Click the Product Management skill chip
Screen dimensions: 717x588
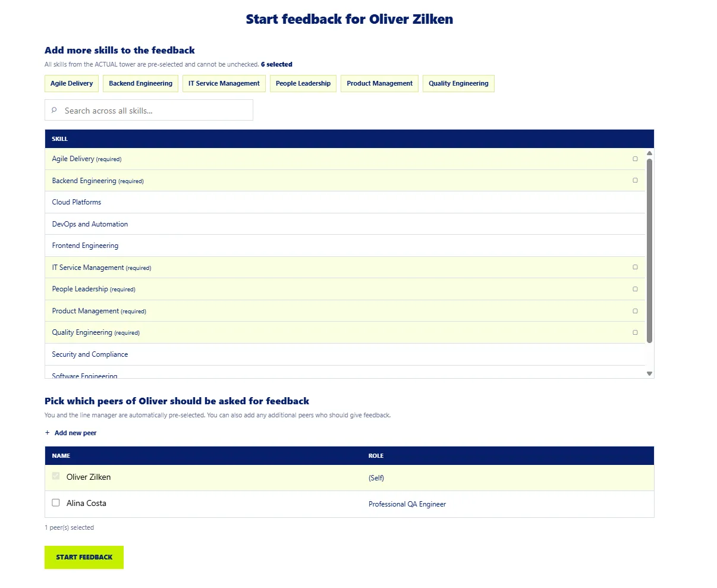coord(380,83)
